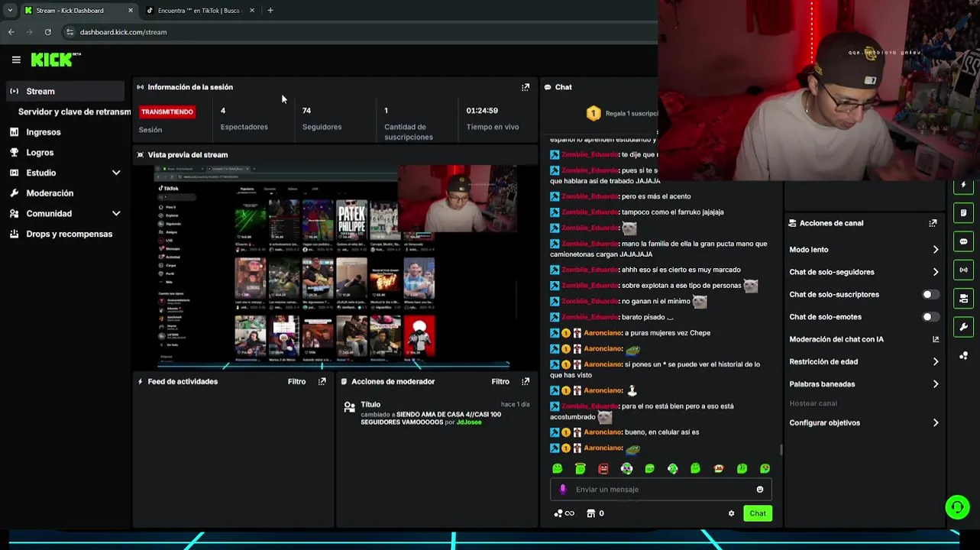The height and width of the screenshot is (550, 980).
Task: Pick the red angry emote in quick row
Action: pyautogui.click(x=603, y=468)
